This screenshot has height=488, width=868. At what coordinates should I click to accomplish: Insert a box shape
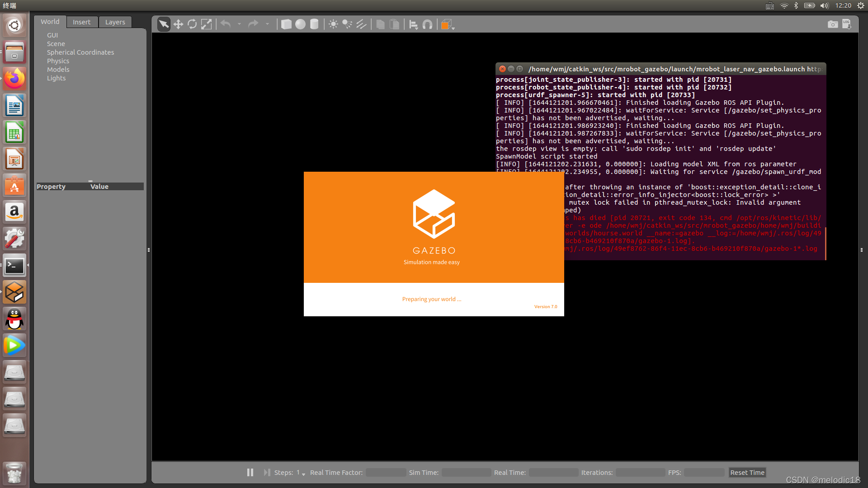286,24
